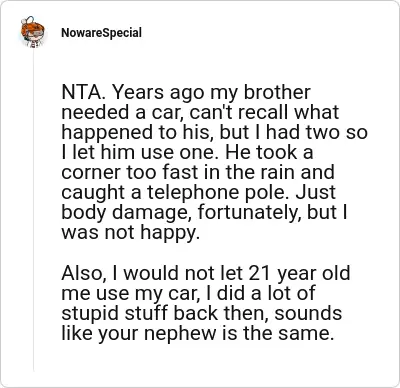Screen dimensions: 400x388
Task: Visit the NowareSpecial username profile link
Action: point(101,33)
